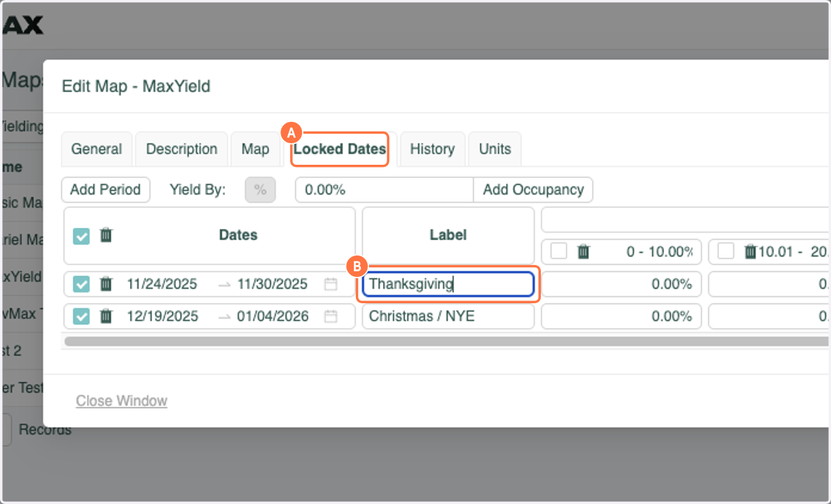Open calendar for 11/24/2025 date range
Viewport: 831px width, 504px height.
point(331,284)
